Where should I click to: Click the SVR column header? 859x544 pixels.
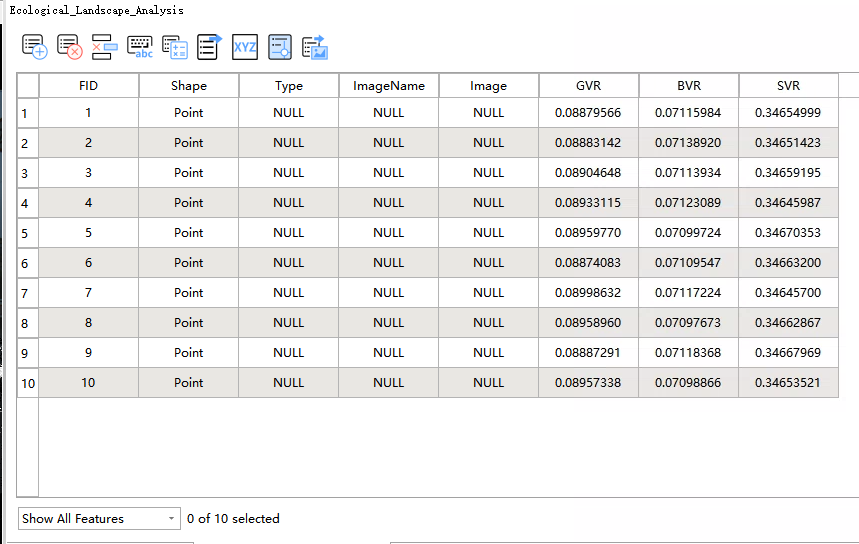pyautogui.click(x=788, y=86)
